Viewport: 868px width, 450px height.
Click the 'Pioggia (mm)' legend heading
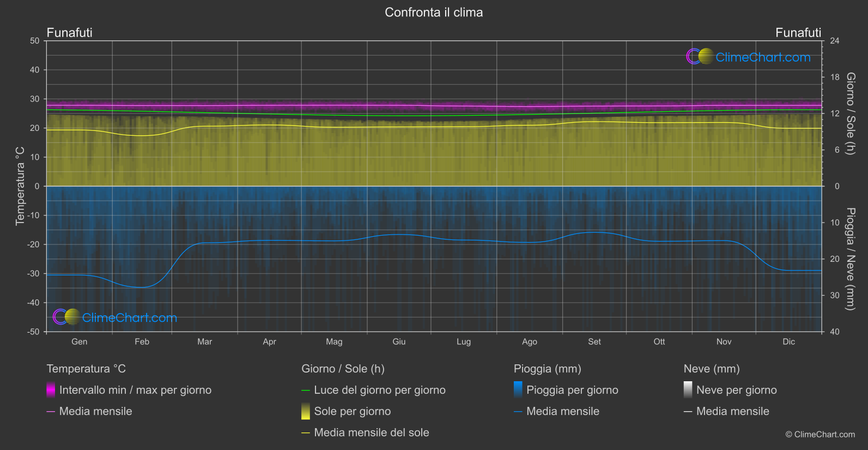pyautogui.click(x=548, y=369)
